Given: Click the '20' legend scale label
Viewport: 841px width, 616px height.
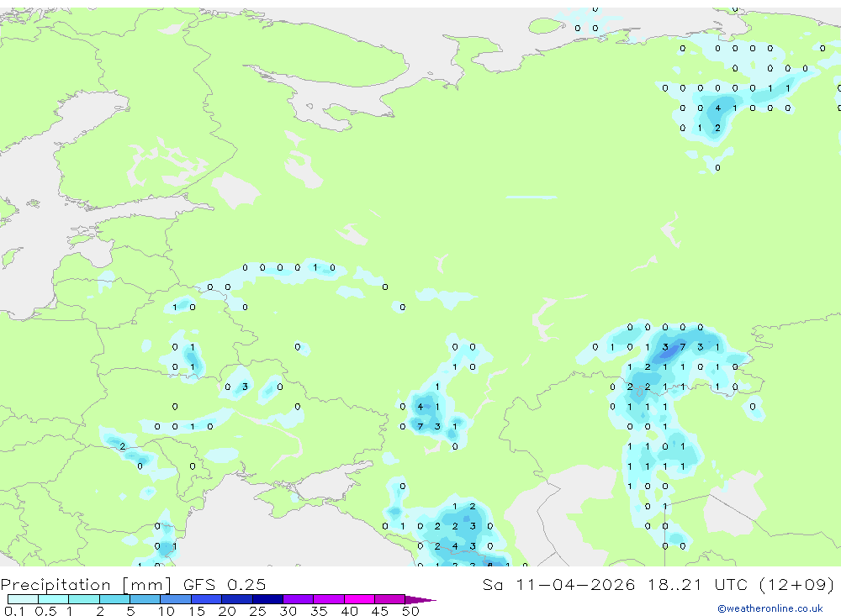Looking at the screenshot, I should click(x=227, y=611).
